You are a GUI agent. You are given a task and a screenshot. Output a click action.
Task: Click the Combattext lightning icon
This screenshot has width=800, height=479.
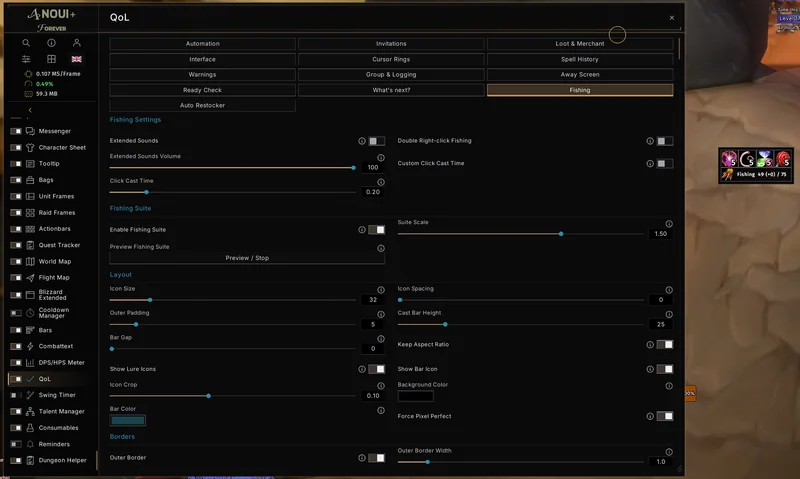point(30,346)
